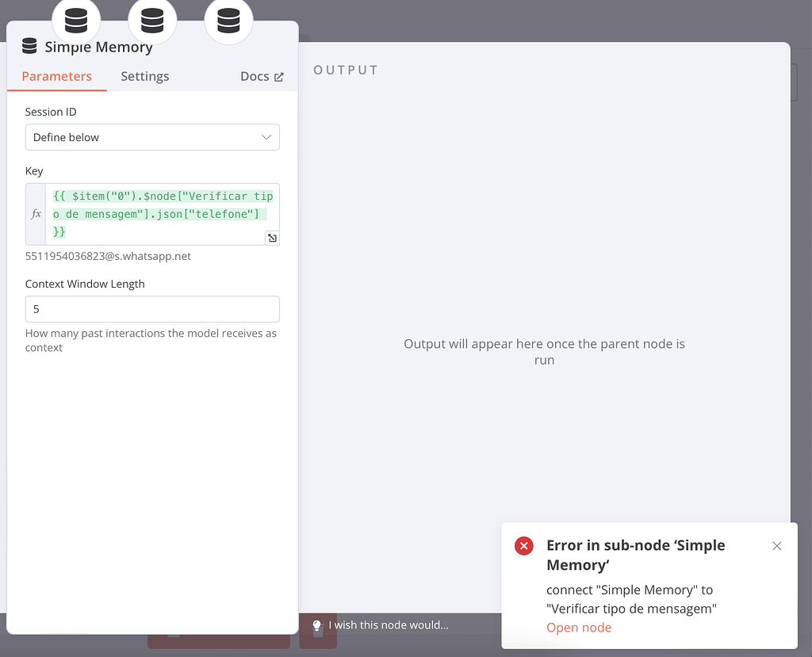Select the Parameters tab
The height and width of the screenshot is (657, 812).
coord(56,75)
